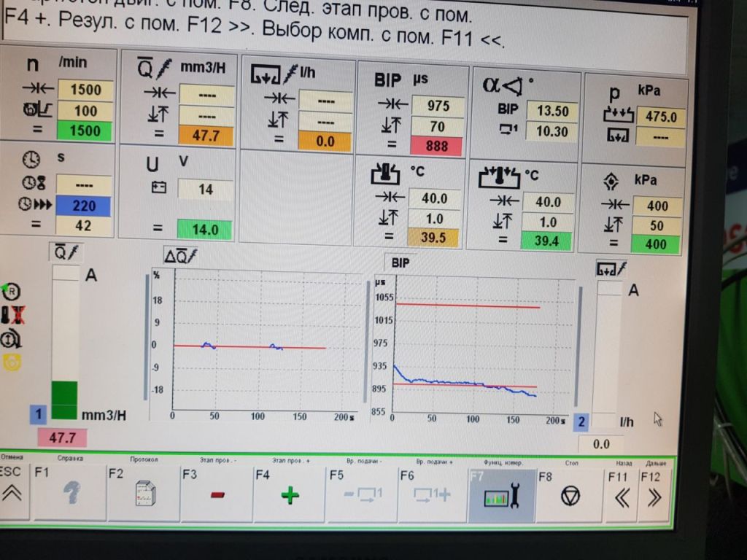This screenshot has height=560, width=747.
Task: Click the temperature sensor icon under BIP panel
Action: point(385,174)
